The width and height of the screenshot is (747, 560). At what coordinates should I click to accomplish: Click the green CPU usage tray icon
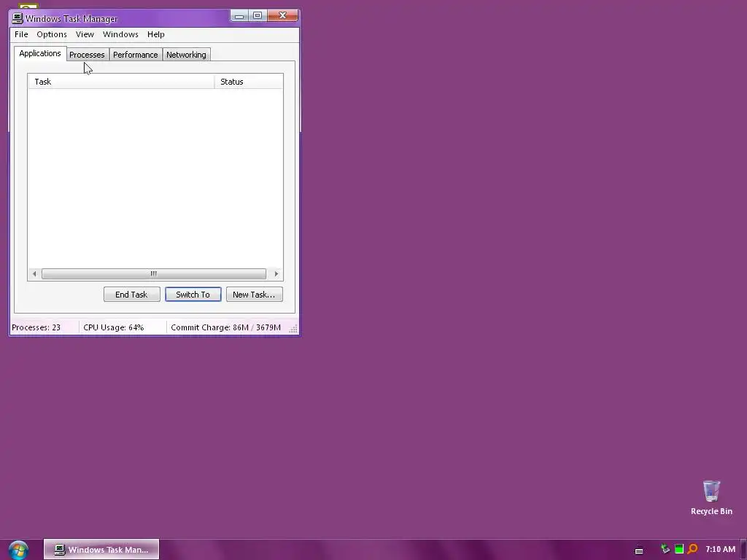pos(679,549)
